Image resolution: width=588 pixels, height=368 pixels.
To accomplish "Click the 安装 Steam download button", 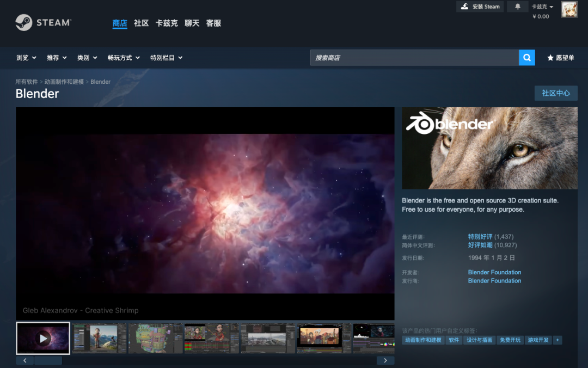I will pyautogui.click(x=480, y=7).
